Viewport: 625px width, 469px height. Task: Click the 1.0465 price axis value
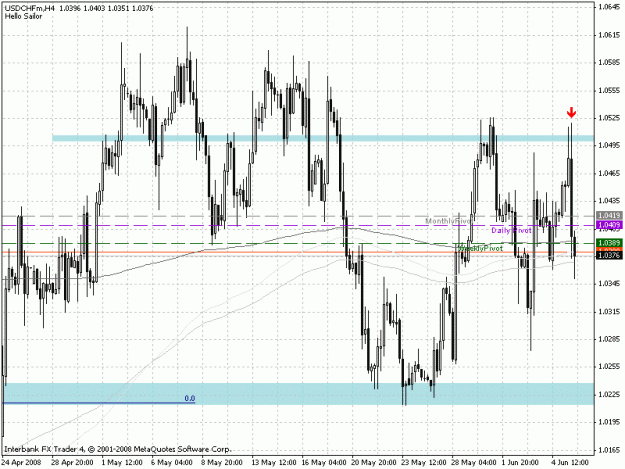point(609,173)
